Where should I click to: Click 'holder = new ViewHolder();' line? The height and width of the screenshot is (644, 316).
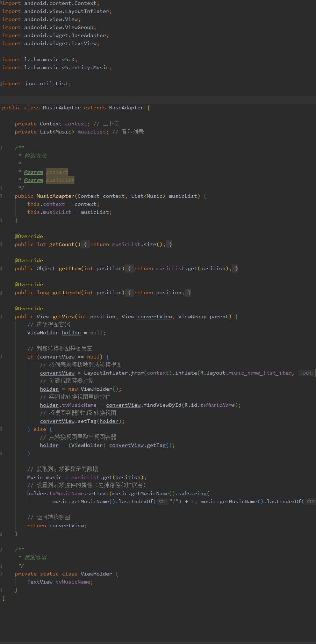coord(81,389)
